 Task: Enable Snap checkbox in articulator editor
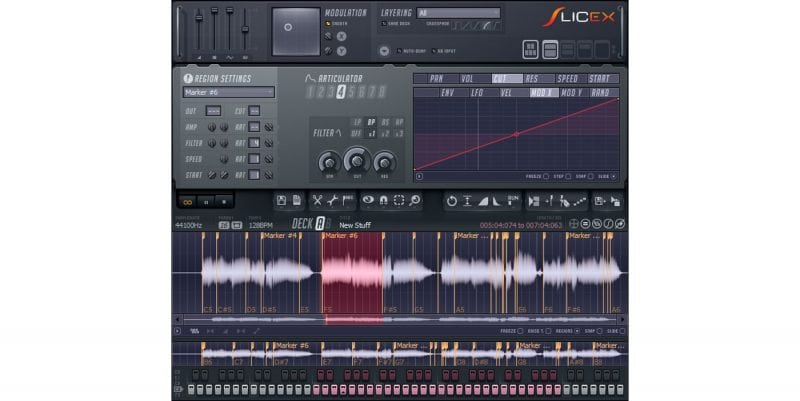pyautogui.click(x=590, y=177)
